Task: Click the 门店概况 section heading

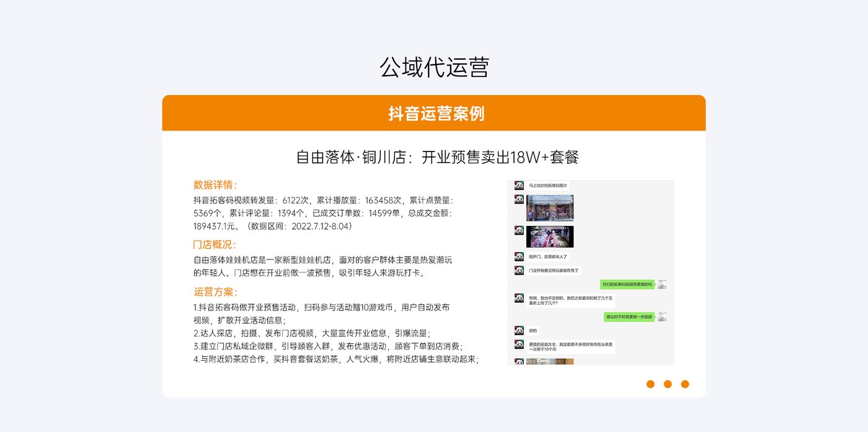Action: click(x=215, y=245)
